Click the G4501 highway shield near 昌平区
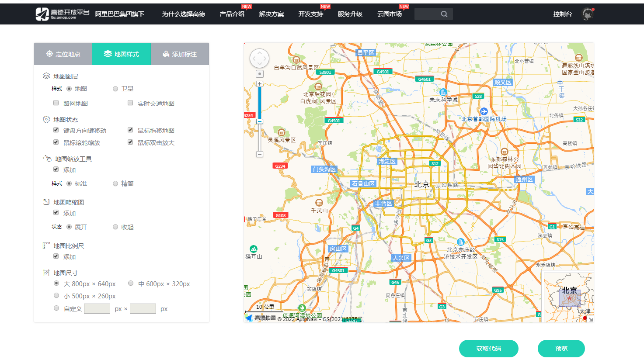The height and width of the screenshot is (363, 644). [383, 72]
